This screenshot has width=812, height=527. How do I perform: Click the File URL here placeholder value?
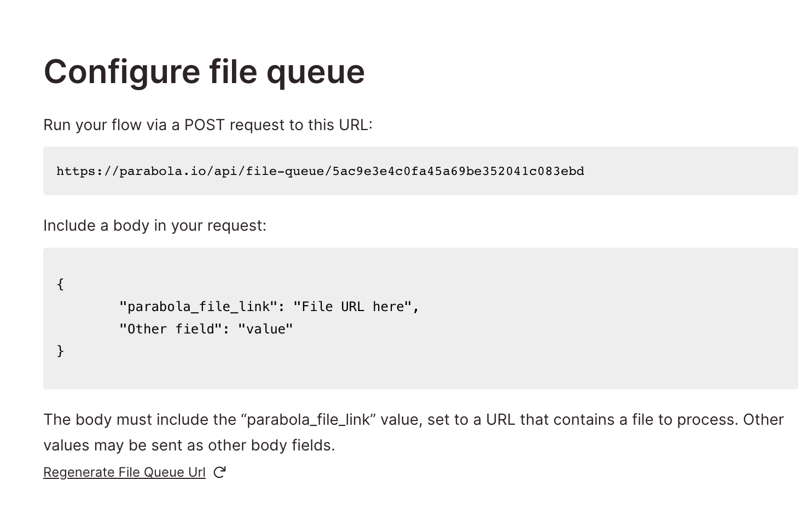coord(355,306)
